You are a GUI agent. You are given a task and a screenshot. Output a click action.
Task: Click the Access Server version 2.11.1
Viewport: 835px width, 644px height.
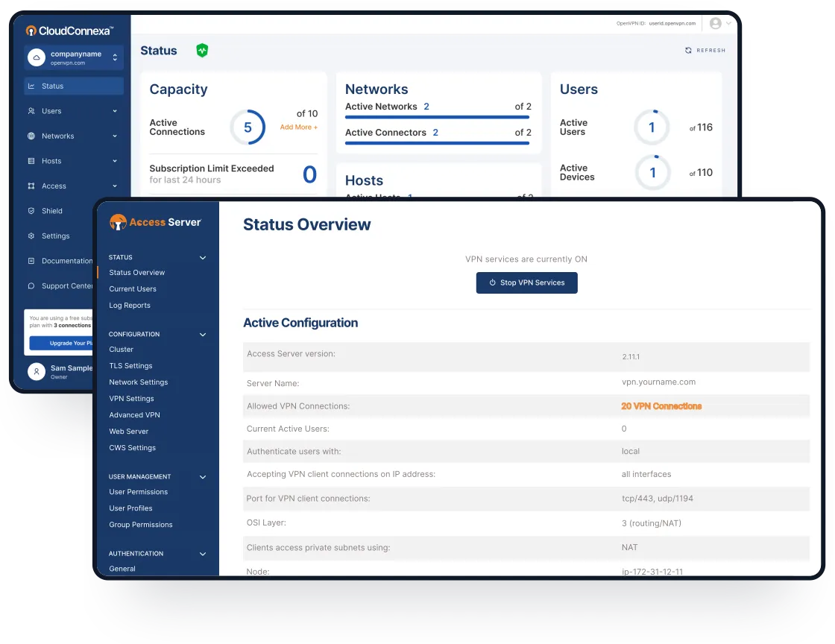coord(631,356)
